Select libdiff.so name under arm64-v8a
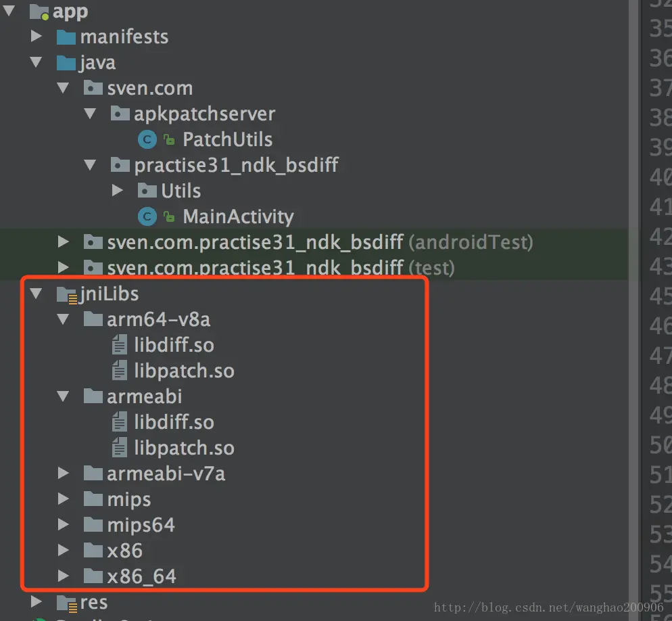672x621 pixels. click(174, 345)
